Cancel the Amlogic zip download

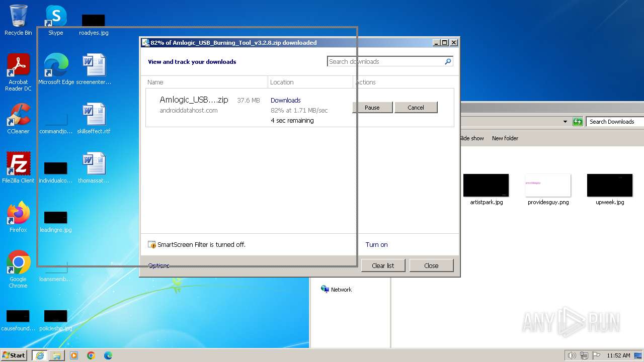pos(416,108)
